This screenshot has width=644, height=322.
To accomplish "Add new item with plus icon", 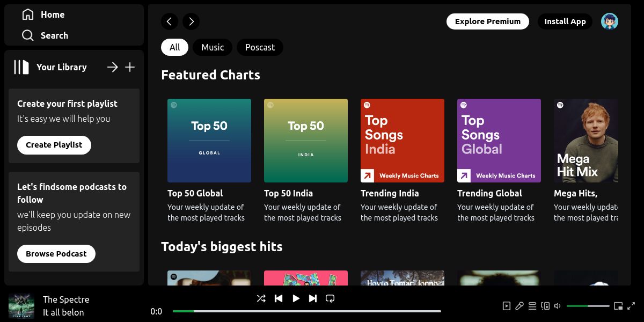I will [x=130, y=67].
